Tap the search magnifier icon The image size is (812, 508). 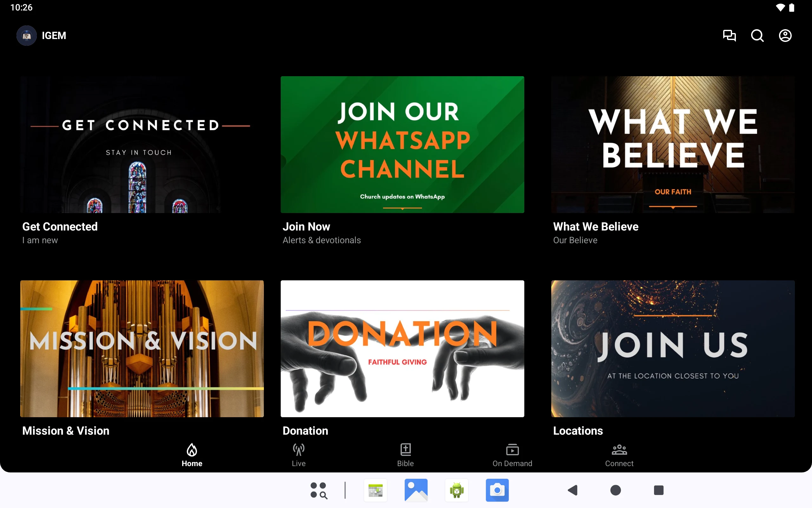click(757, 36)
